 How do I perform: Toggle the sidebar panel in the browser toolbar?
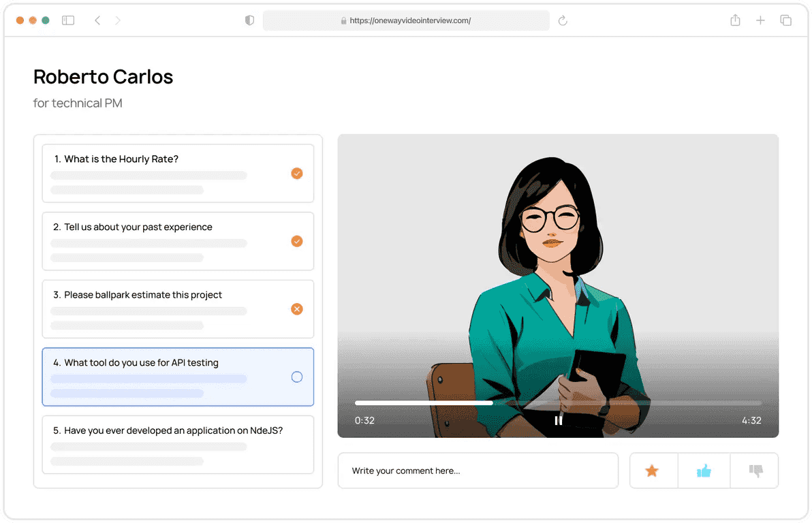click(68, 20)
